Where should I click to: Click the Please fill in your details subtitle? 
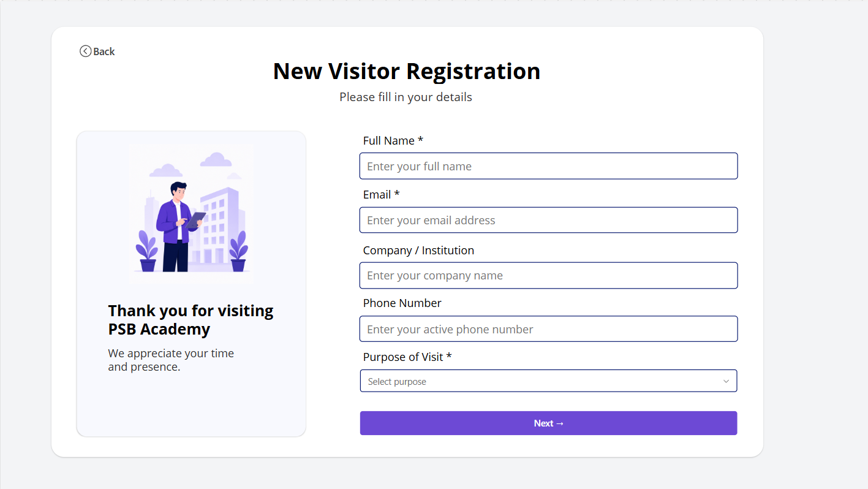(x=406, y=97)
